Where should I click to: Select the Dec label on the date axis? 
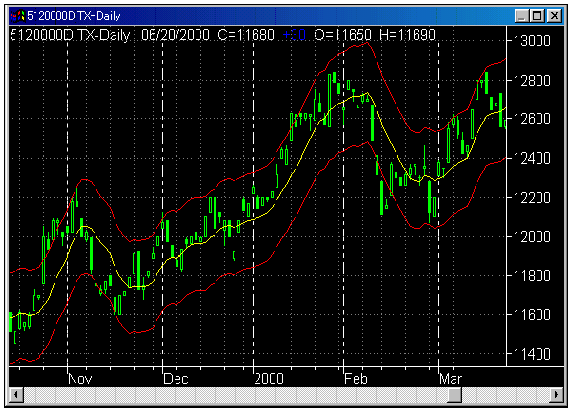pos(176,379)
